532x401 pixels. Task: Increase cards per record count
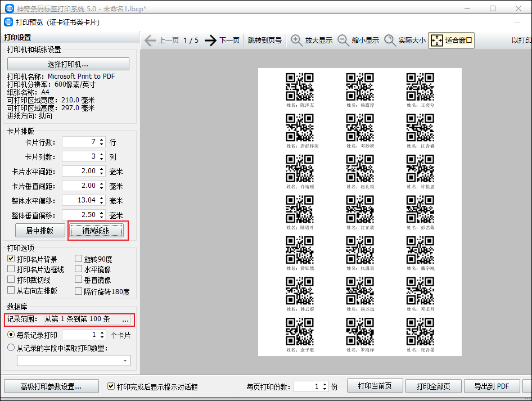tap(102, 333)
